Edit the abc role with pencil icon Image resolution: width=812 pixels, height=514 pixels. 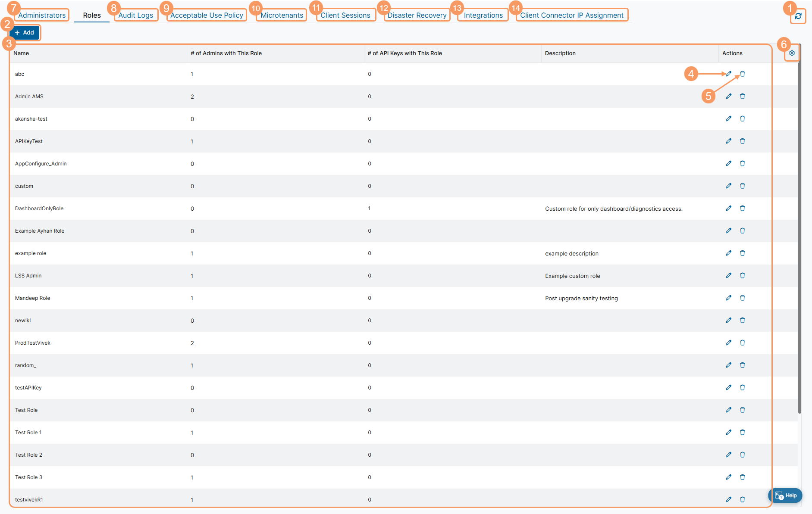coord(728,74)
